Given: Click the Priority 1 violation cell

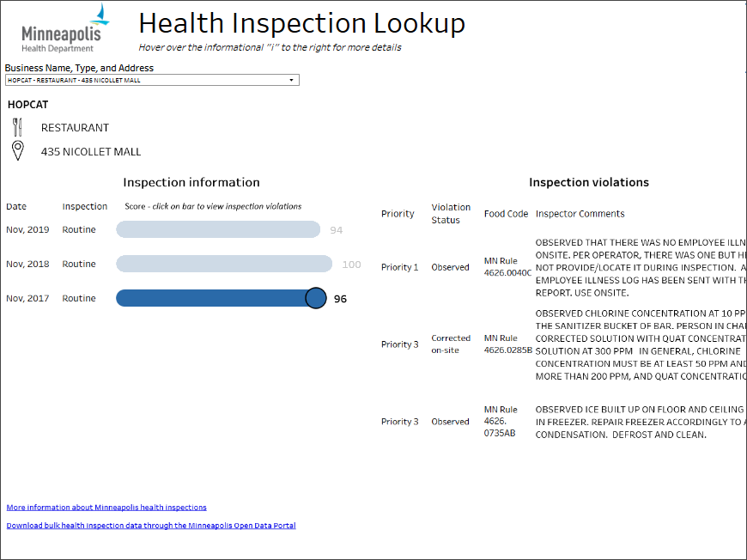Looking at the screenshot, I should (400, 267).
